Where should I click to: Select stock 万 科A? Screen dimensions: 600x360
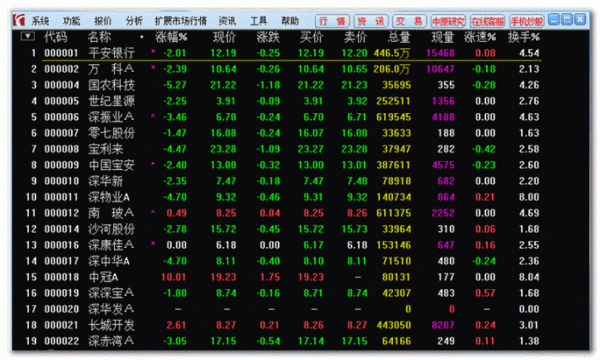(x=111, y=69)
